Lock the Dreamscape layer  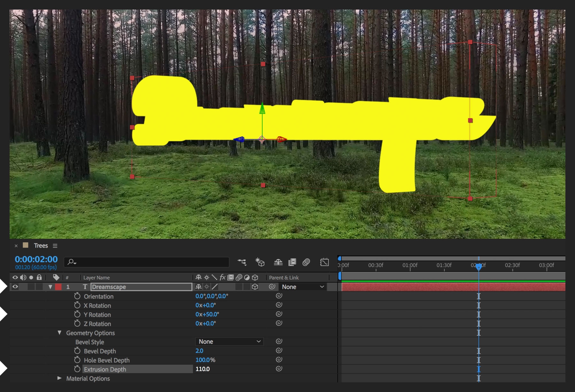click(x=39, y=287)
